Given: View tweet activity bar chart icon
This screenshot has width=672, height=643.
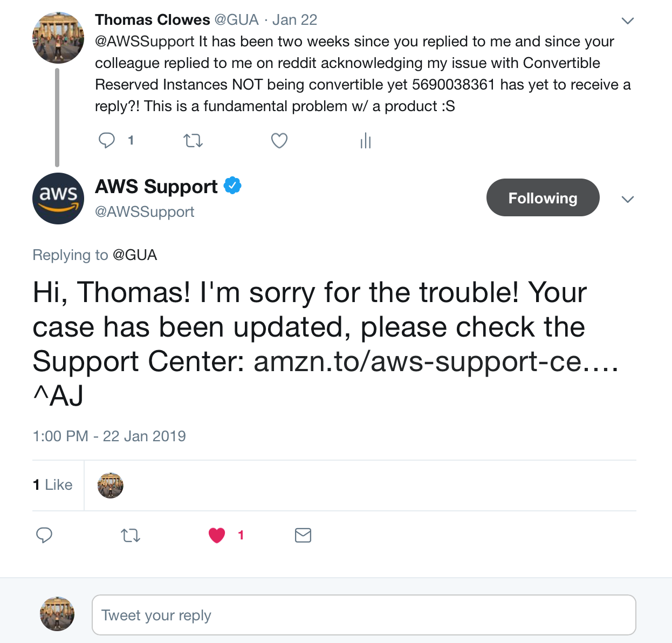Looking at the screenshot, I should pos(366,140).
